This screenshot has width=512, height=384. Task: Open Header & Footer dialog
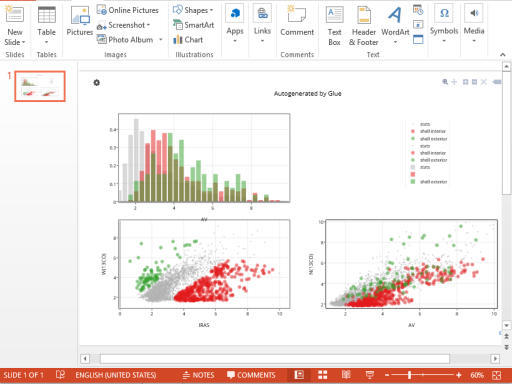pyautogui.click(x=364, y=25)
